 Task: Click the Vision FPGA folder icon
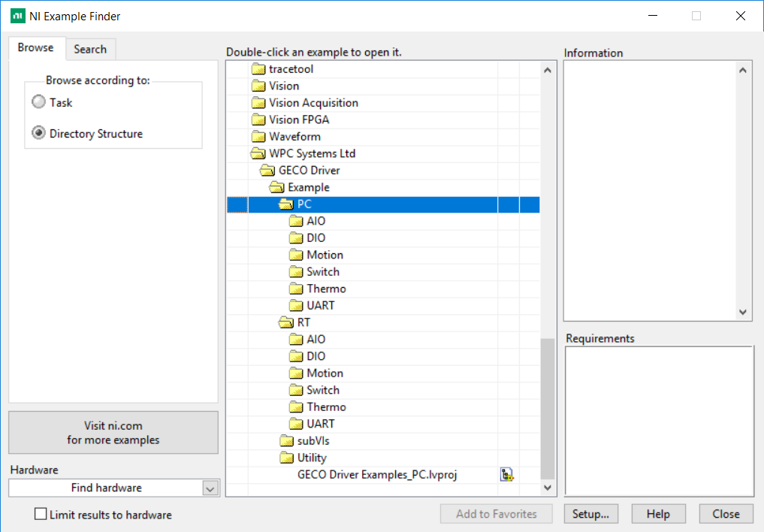pos(258,119)
